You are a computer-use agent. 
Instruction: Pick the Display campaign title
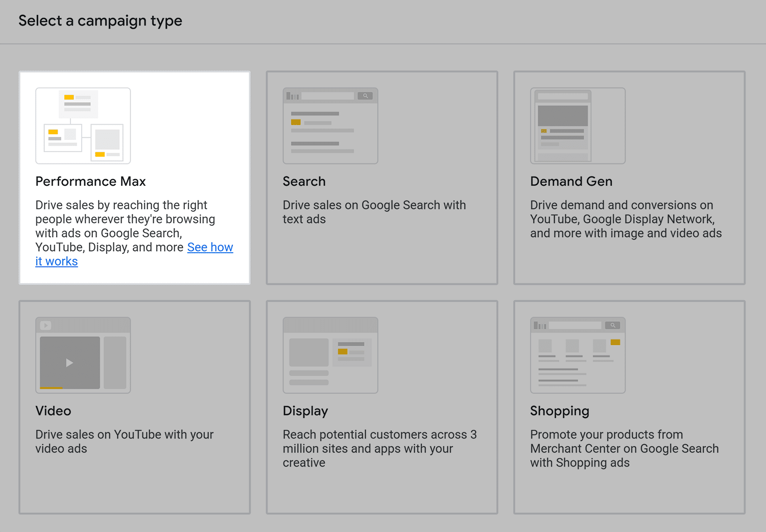(305, 411)
